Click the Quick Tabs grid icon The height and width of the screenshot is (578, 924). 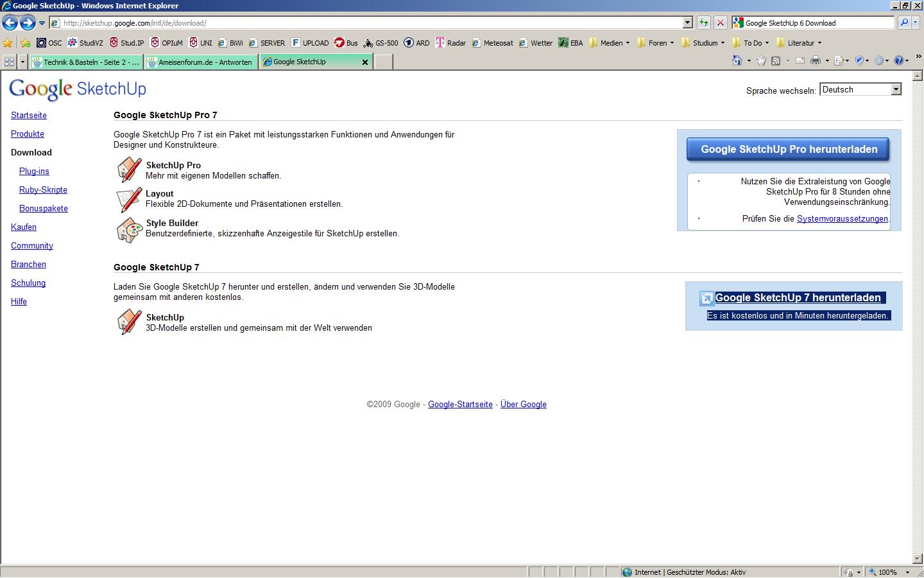tap(9, 62)
